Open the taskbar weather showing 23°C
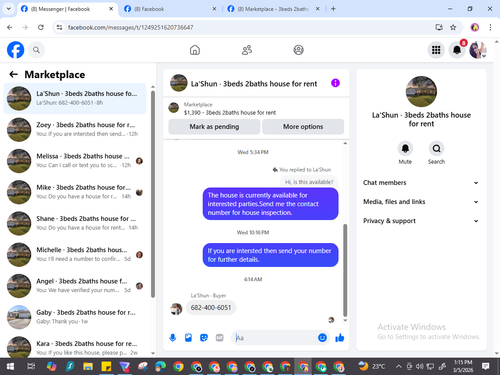 [x=371, y=367]
